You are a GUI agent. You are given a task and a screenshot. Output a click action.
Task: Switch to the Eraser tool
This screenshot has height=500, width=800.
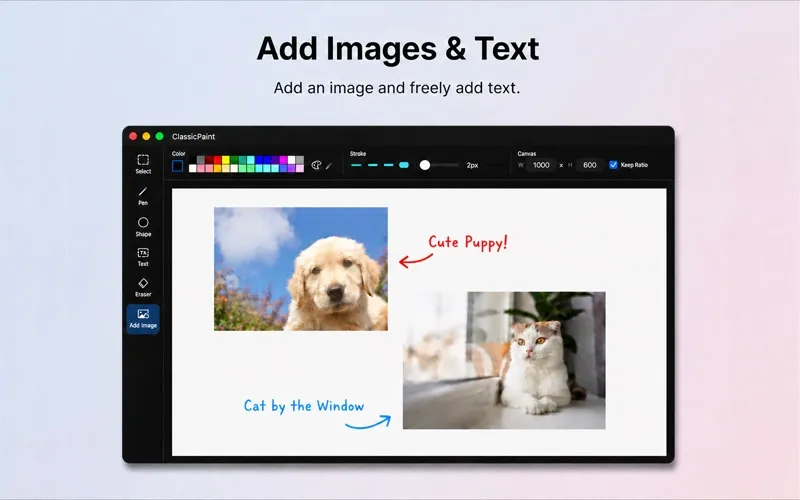click(x=143, y=287)
